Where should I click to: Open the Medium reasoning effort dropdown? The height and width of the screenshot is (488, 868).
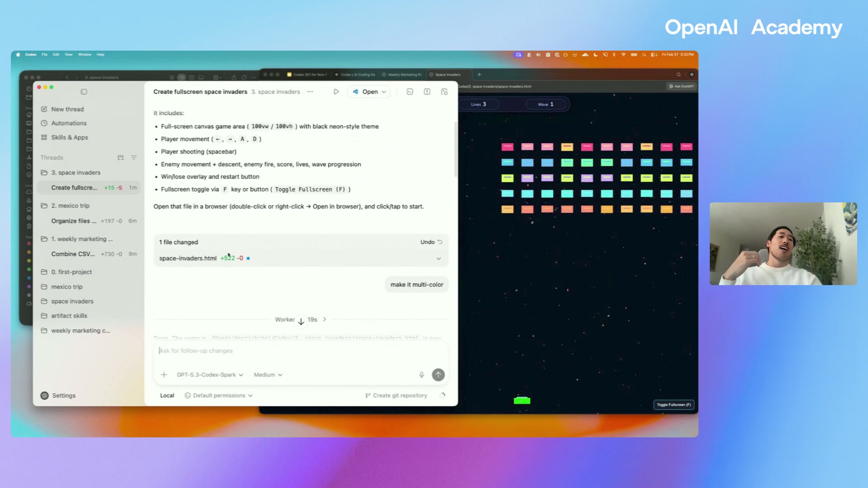[267, 375]
